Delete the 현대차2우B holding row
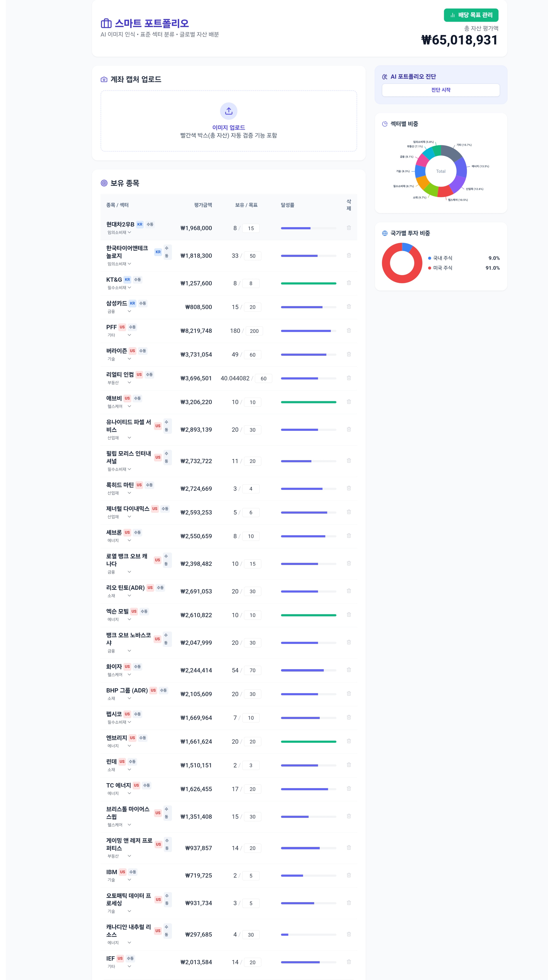 coord(349,228)
